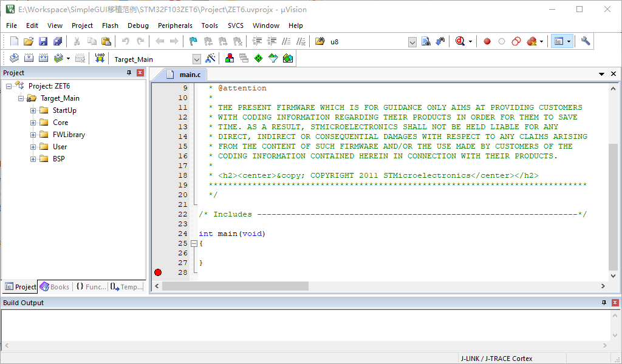
Task: Click the editor horizontal scrollbar thumb
Action: click(x=235, y=286)
